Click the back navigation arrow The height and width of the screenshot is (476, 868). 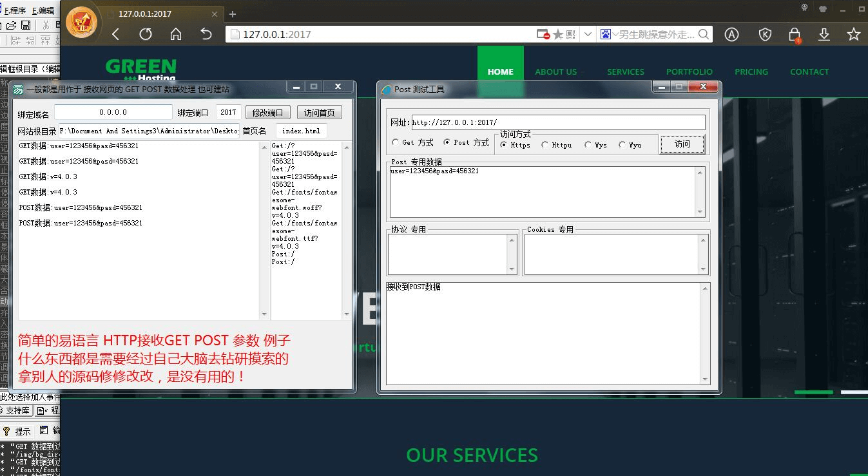[x=115, y=33]
